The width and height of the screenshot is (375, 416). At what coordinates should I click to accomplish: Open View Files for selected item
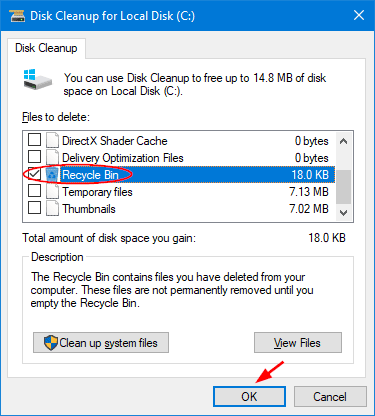(x=298, y=343)
